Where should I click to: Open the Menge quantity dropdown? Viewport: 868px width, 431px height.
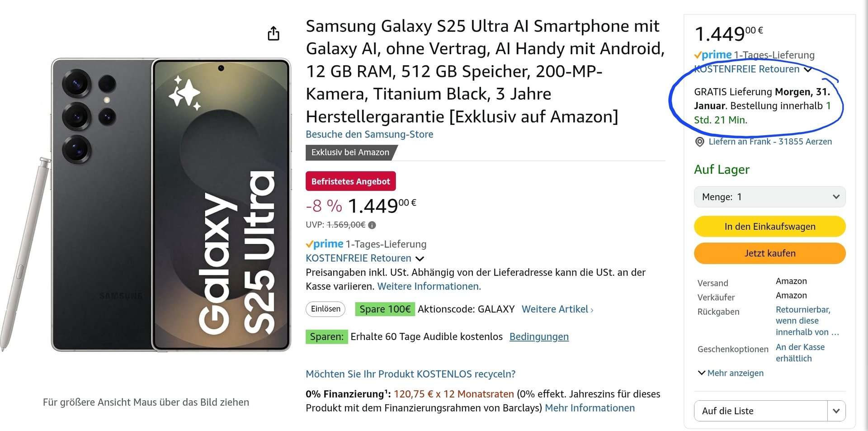tap(769, 197)
